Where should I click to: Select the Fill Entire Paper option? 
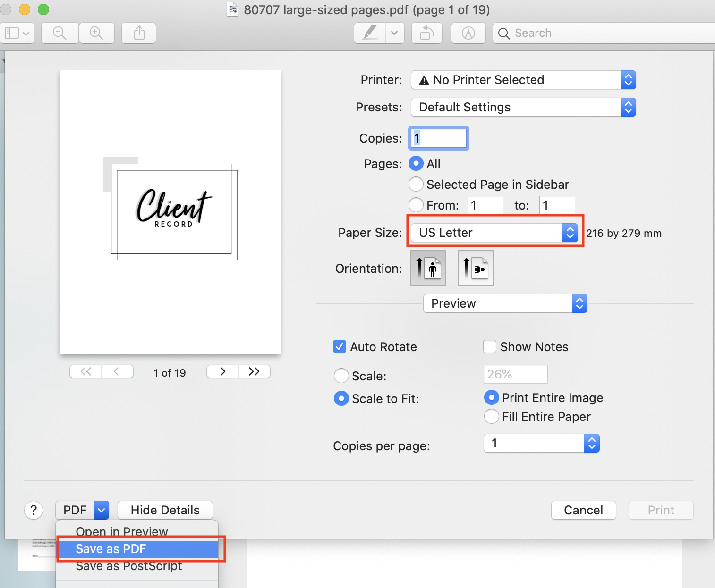[x=492, y=417]
